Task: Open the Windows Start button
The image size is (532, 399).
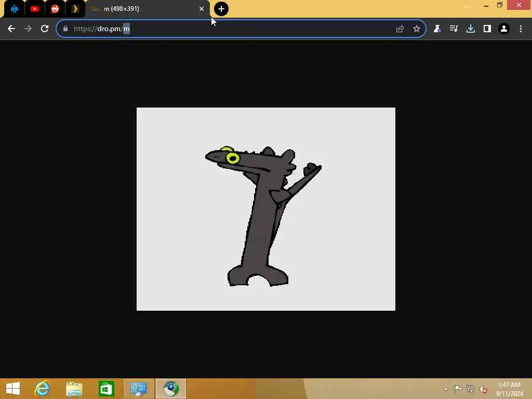Action: point(13,389)
